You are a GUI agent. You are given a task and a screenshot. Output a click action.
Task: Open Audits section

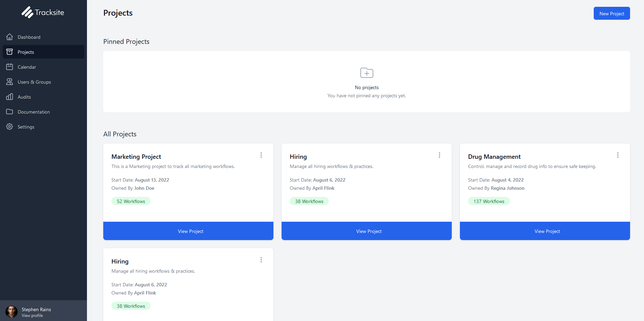coord(43,97)
